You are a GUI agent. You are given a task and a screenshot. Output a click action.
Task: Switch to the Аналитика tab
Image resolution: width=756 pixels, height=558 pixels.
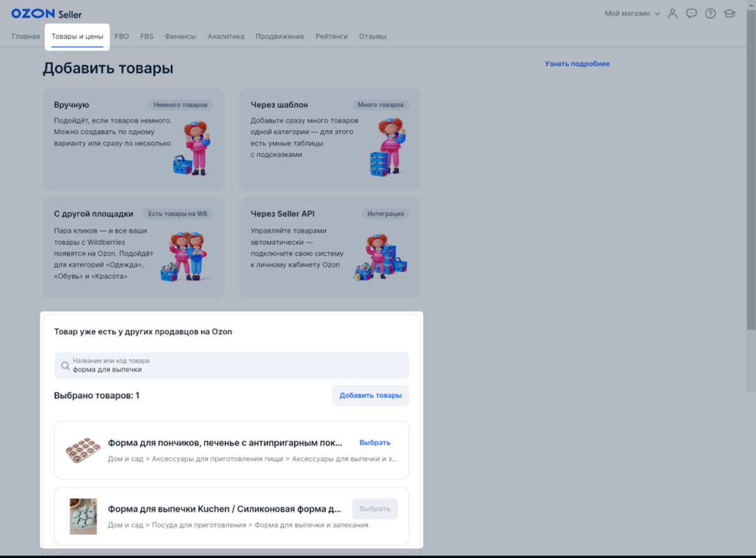[226, 37]
